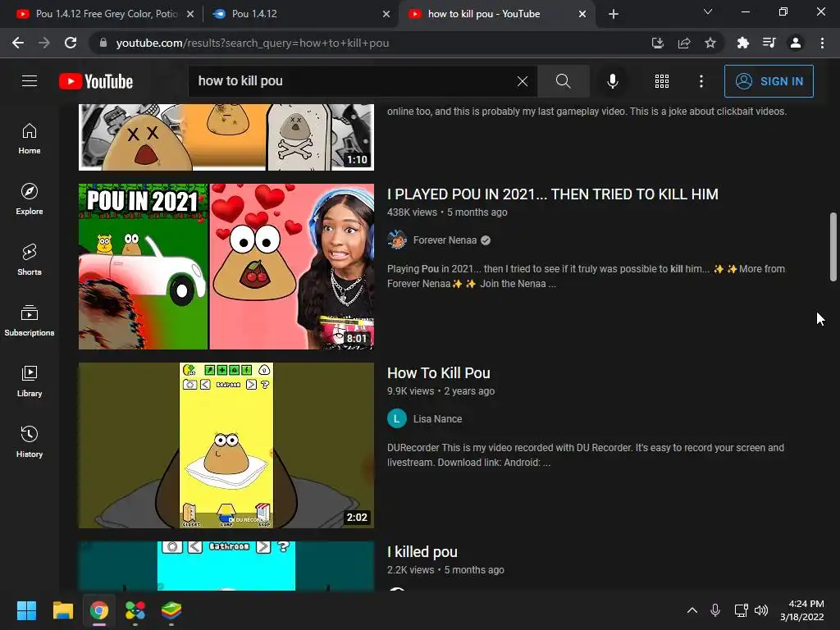Close the Pou 1.4.12 Free Grey Color tab
Image resolution: width=840 pixels, height=630 pixels.
point(190,15)
